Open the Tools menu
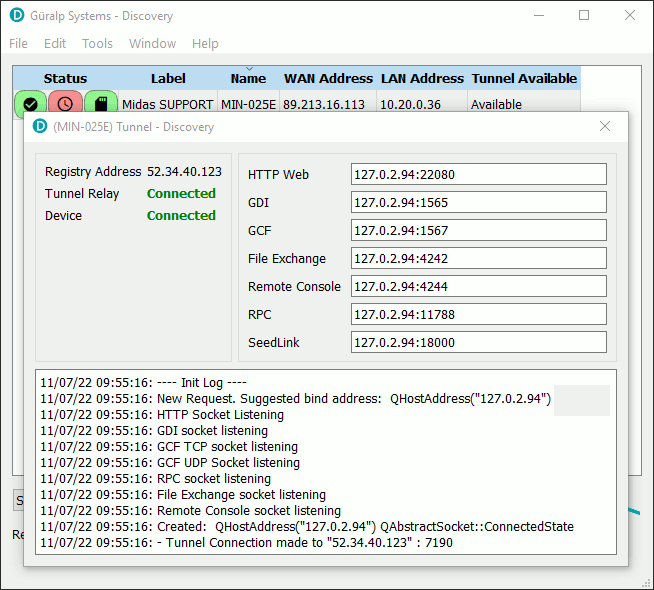 [x=97, y=43]
